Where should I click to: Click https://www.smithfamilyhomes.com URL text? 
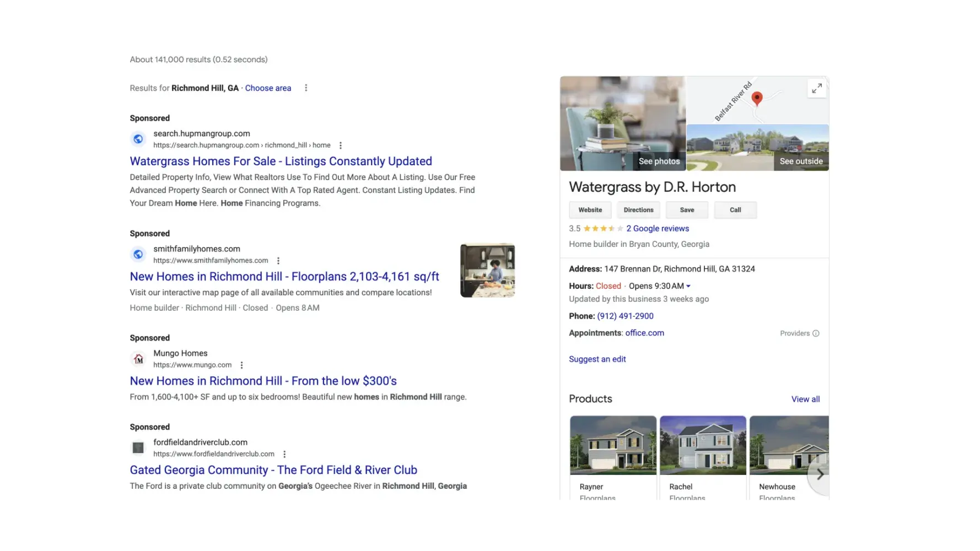pyautogui.click(x=211, y=261)
